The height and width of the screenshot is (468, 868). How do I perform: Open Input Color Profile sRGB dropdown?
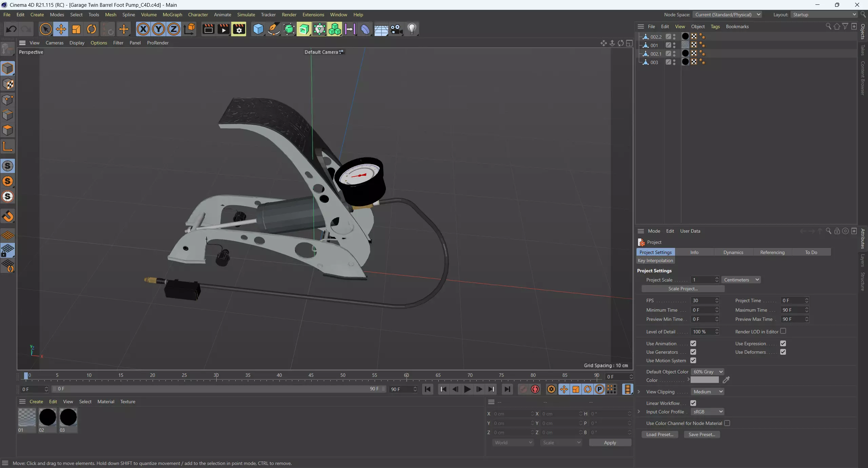[x=708, y=412]
